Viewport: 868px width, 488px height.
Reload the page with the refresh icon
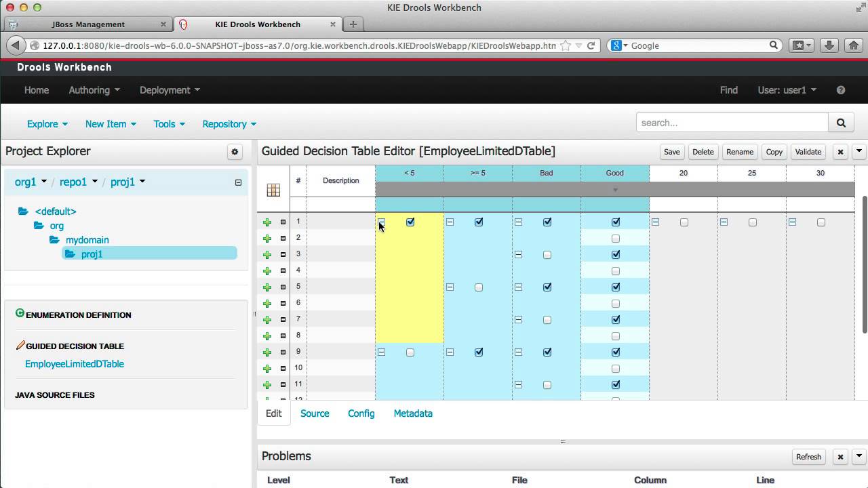[x=591, y=45]
